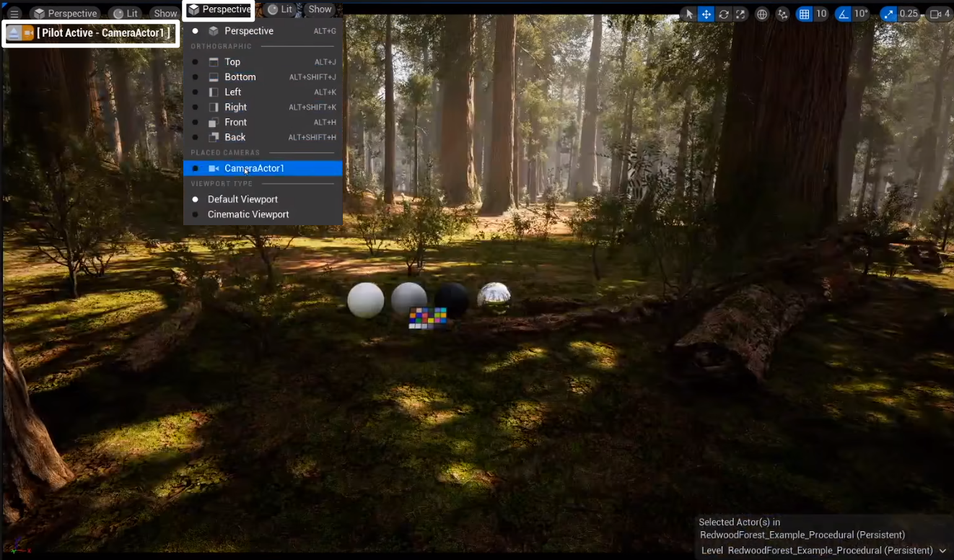
Task: Open the scale snap value 0.25
Action: 909,14
